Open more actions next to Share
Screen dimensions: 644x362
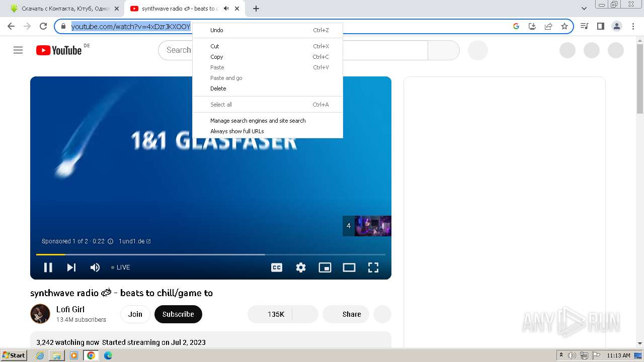(382, 314)
